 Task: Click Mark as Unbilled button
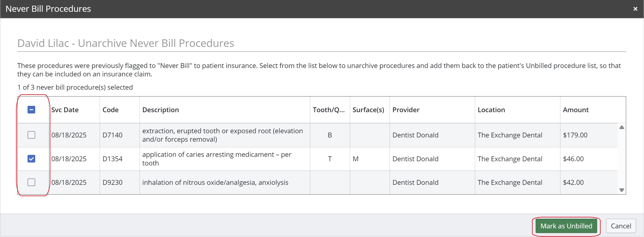point(566,226)
